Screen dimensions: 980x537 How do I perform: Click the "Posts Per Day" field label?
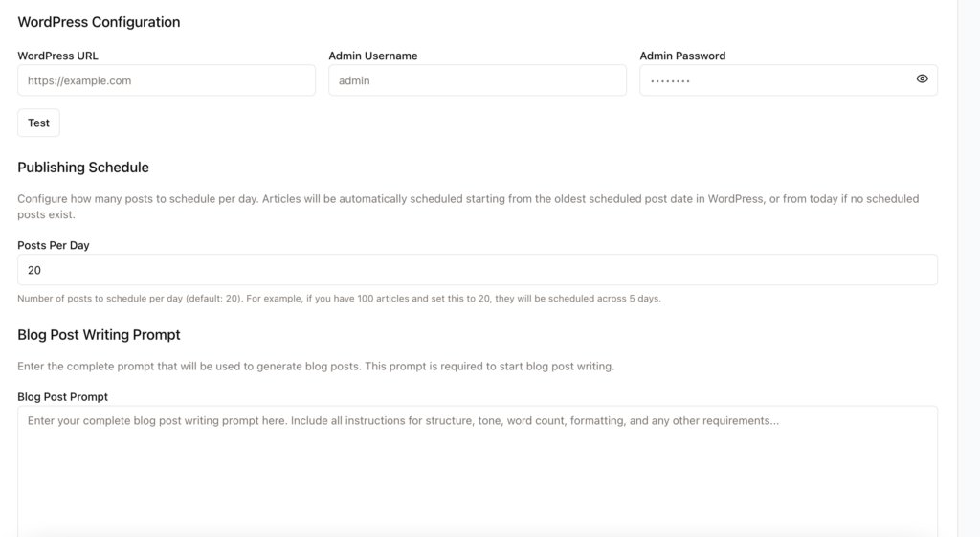(54, 245)
